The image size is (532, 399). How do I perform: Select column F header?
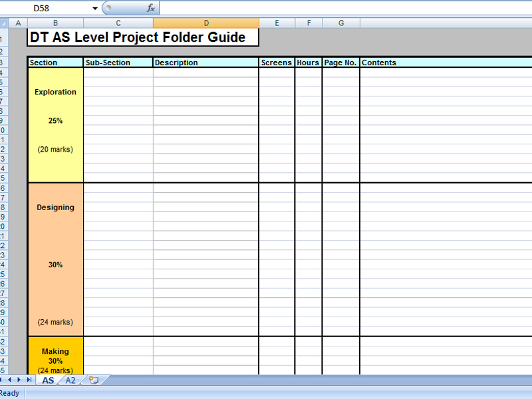coord(309,23)
